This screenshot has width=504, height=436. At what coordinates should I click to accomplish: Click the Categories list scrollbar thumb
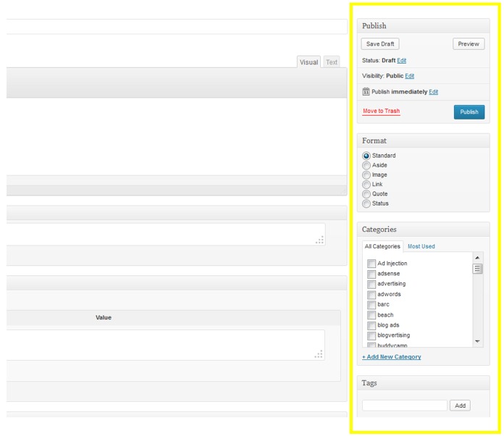coord(478,269)
